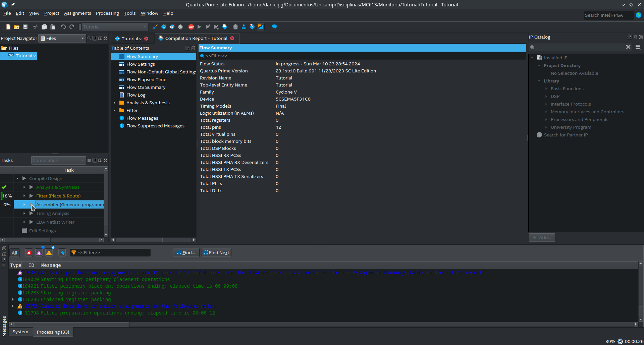Stop processing with red STOP icon
The width and height of the screenshot is (644, 345).
(x=191, y=27)
